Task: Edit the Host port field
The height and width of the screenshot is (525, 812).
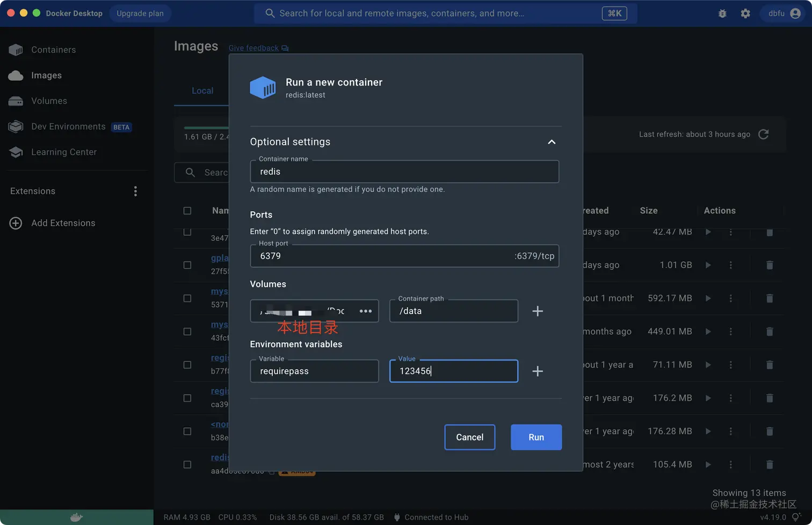Action: (x=404, y=256)
